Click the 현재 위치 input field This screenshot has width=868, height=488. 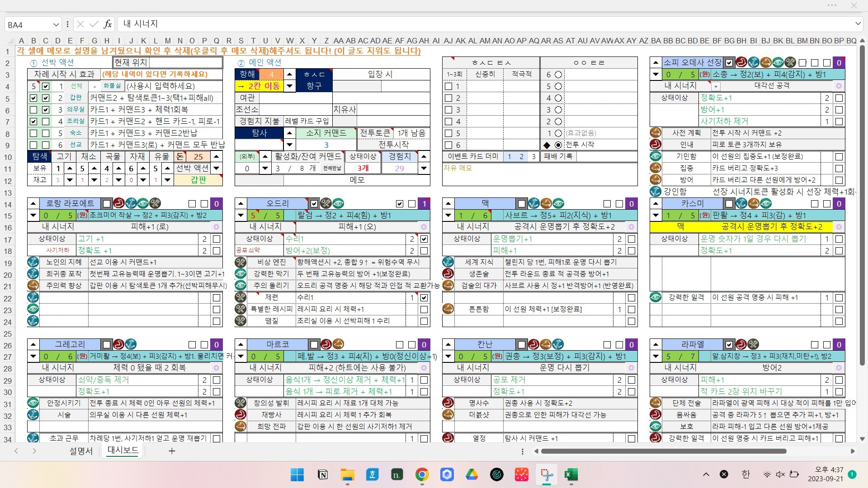click(186, 62)
